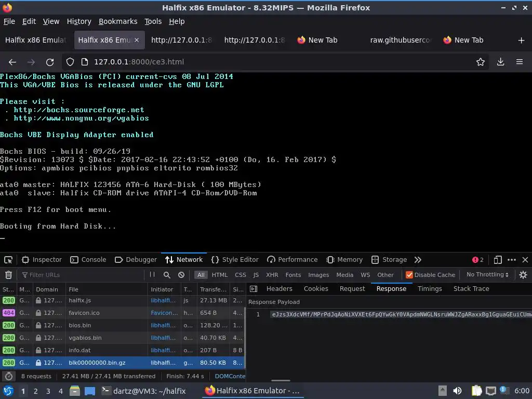The width and height of the screenshot is (532, 399).
Task: Open the History menu
Action: 79,21
